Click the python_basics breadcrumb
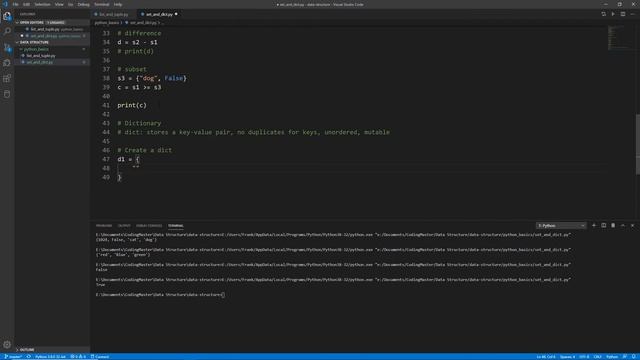 pyautogui.click(x=107, y=23)
